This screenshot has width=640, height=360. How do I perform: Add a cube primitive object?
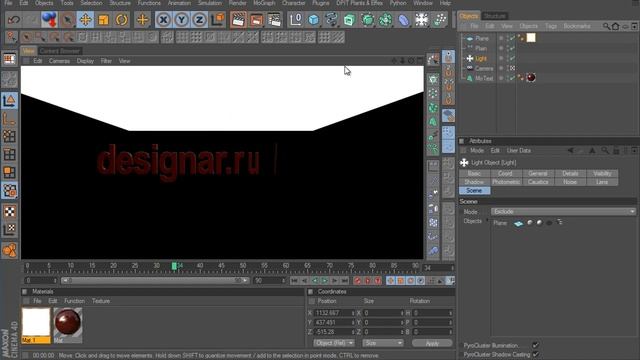coord(313,20)
